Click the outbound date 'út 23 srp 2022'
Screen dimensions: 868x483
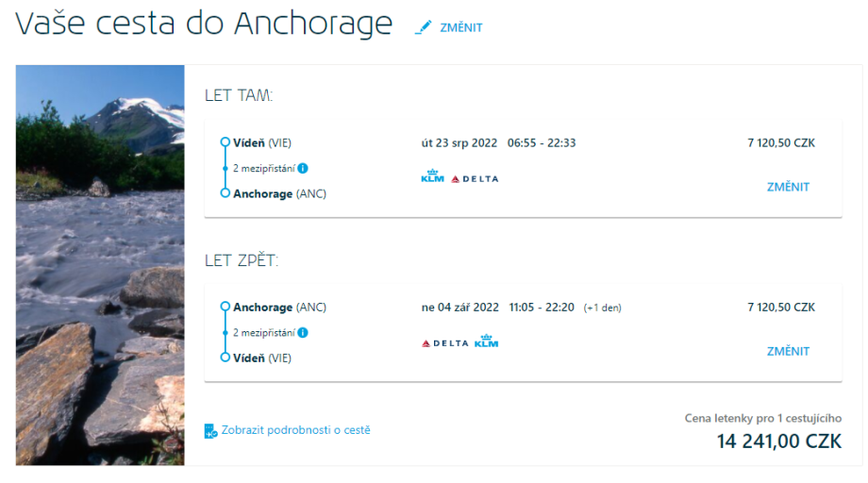(x=459, y=143)
